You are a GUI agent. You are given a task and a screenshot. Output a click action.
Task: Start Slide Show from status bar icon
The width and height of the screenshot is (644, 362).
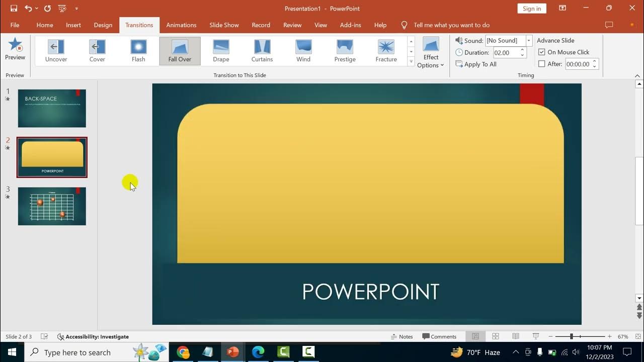536,336
